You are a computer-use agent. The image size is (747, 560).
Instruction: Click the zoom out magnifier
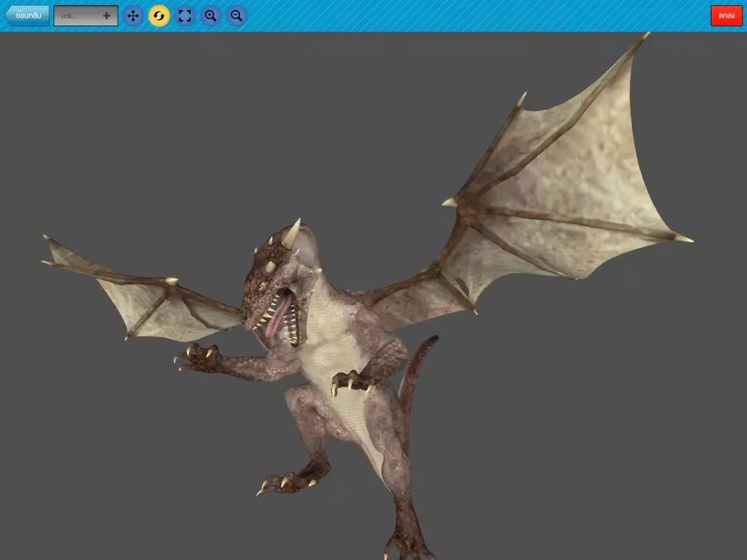(236, 16)
